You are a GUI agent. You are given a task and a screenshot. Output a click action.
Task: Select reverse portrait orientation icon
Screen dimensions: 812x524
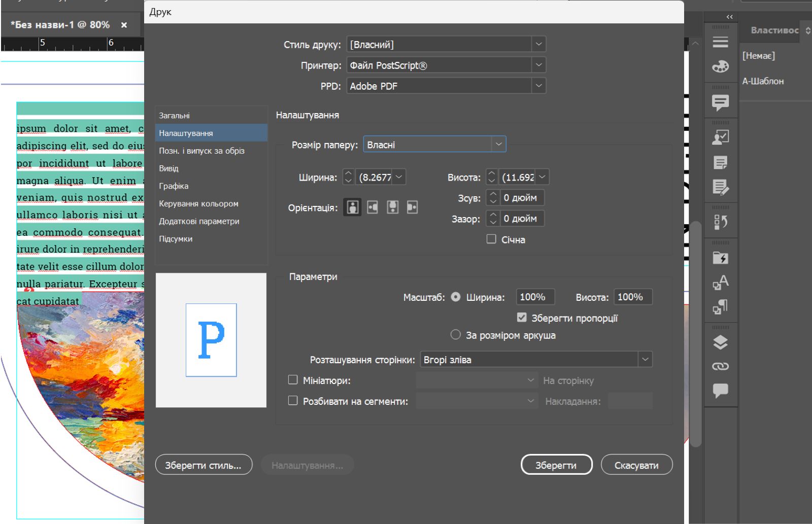(x=392, y=207)
